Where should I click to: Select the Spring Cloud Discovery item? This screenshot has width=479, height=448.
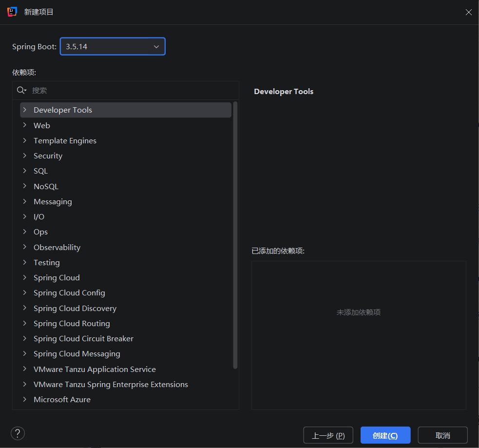75,309
